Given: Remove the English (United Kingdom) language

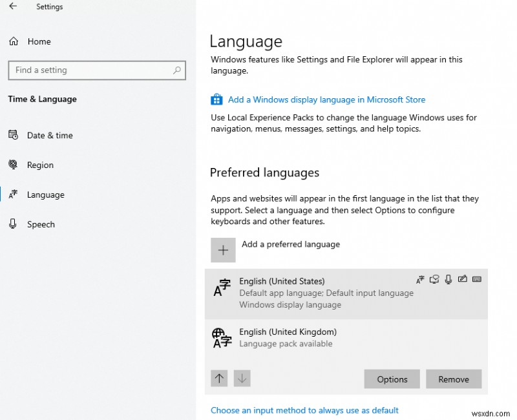Looking at the screenshot, I should [454, 379].
